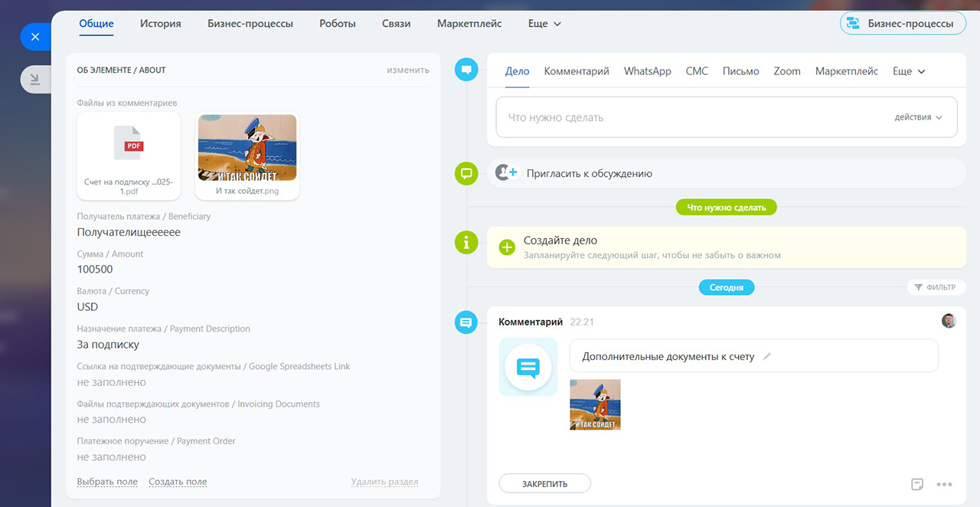Expand the Еще dropdown in activity tabs

point(909,71)
